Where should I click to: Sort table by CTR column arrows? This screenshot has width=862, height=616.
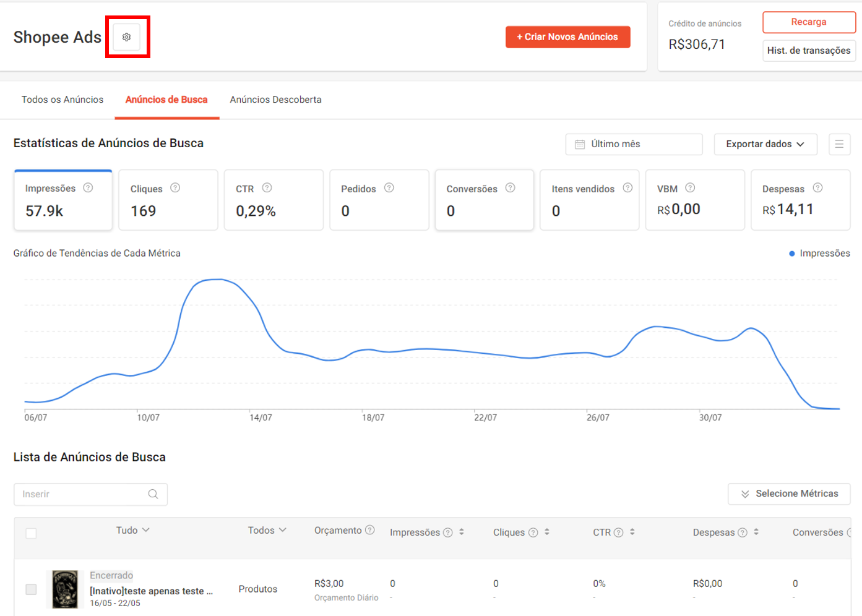pos(632,532)
